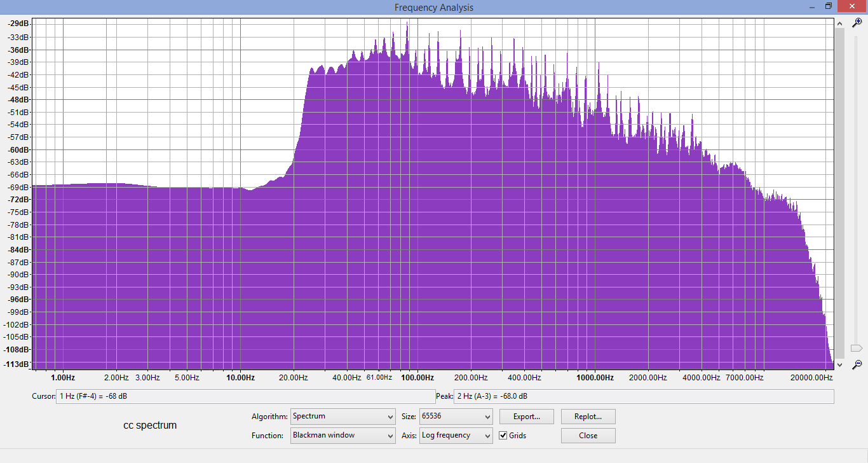The width and height of the screenshot is (868, 463).
Task: Click the zoom out magnifier icon
Action: (857, 364)
